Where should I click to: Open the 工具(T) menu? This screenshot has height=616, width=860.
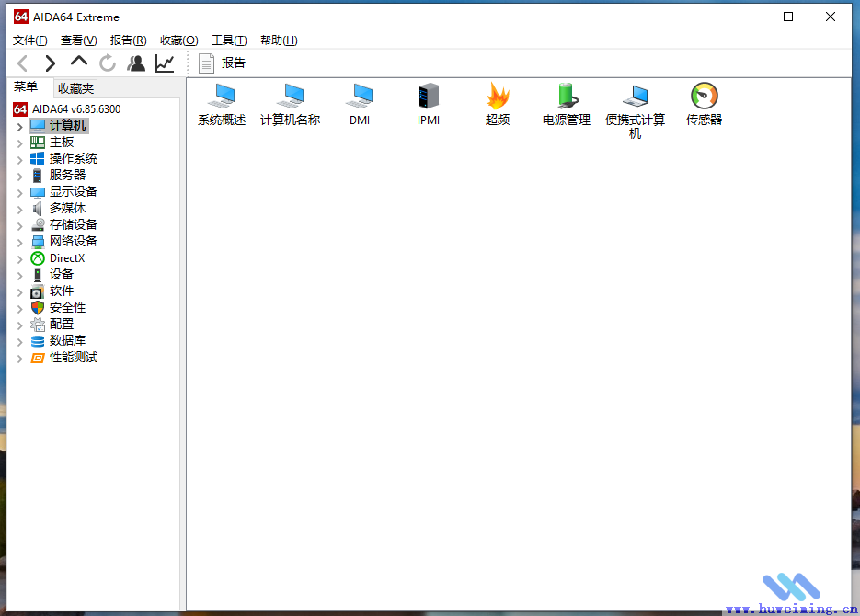(x=229, y=40)
